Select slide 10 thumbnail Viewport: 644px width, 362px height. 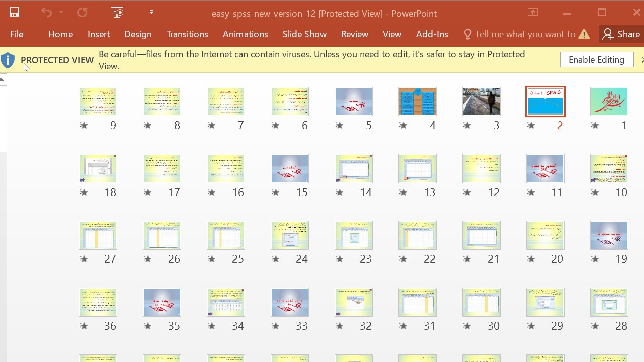[x=609, y=168]
